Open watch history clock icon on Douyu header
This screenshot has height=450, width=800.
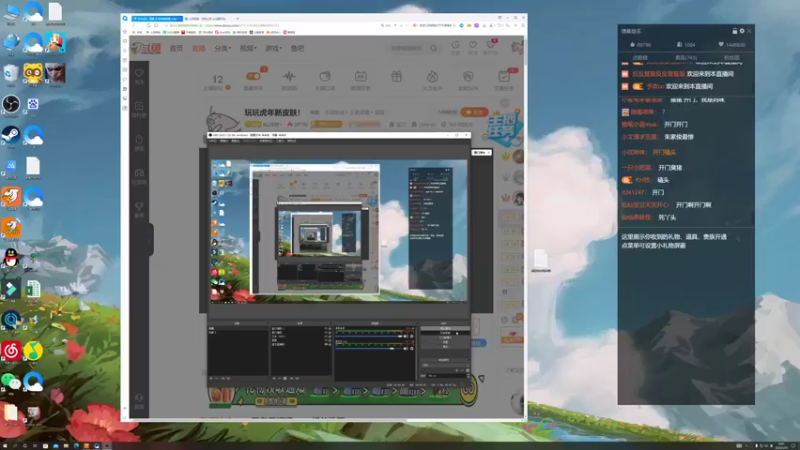[x=455, y=46]
